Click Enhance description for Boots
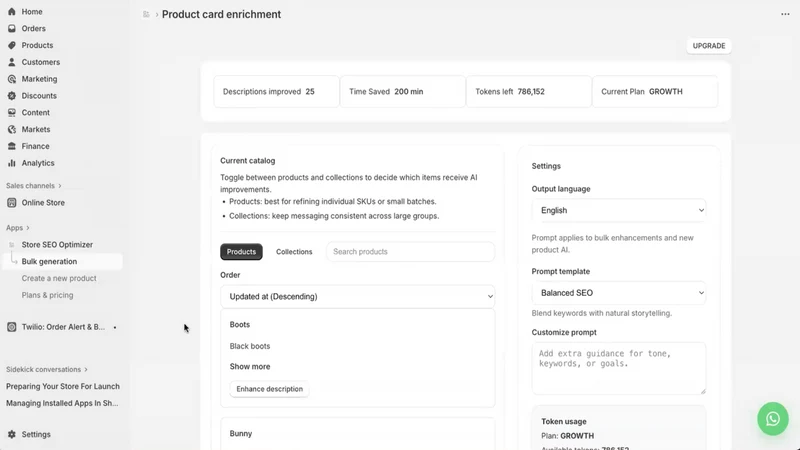This screenshot has width=800, height=450. point(269,389)
